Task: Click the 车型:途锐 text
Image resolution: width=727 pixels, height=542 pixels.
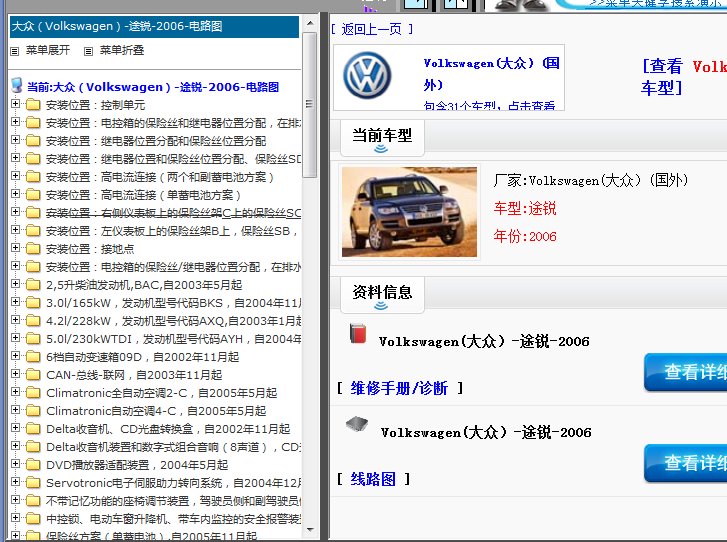Action: tap(525, 208)
